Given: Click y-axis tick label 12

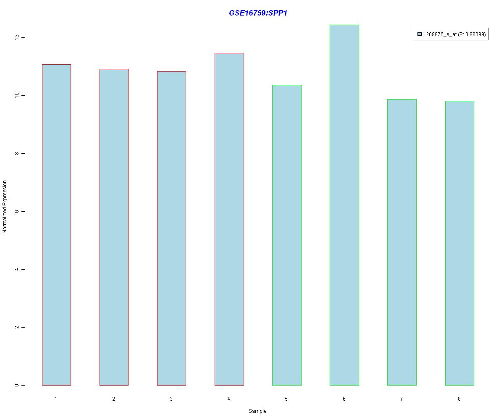Looking at the screenshot, I should [x=17, y=37].
